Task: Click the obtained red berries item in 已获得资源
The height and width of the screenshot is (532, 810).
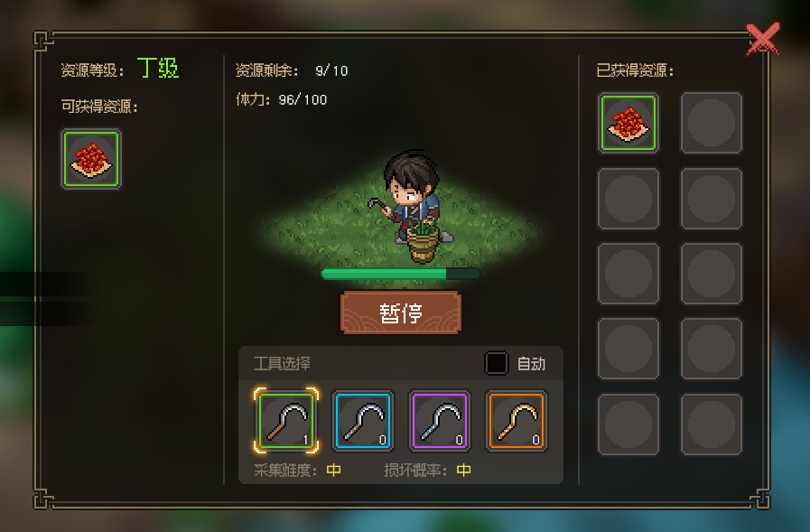Action: [628, 123]
